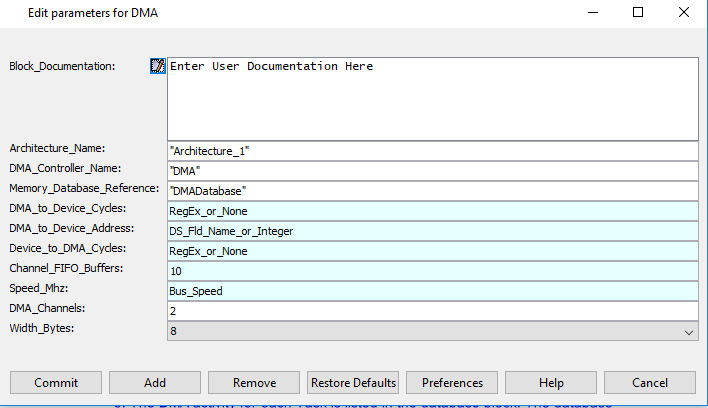The width and height of the screenshot is (708, 408).
Task: Click the DMA_Controller_Name field
Action: click(x=432, y=170)
